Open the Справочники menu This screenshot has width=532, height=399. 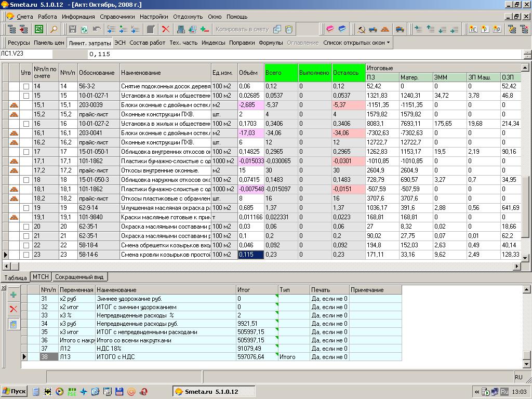(117, 17)
